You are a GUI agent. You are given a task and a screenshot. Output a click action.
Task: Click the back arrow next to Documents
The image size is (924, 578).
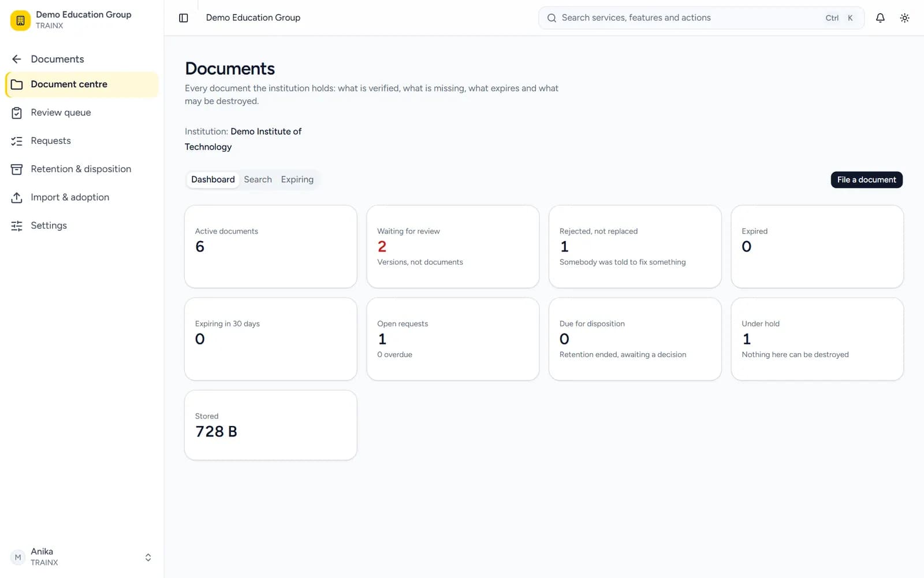click(x=17, y=59)
